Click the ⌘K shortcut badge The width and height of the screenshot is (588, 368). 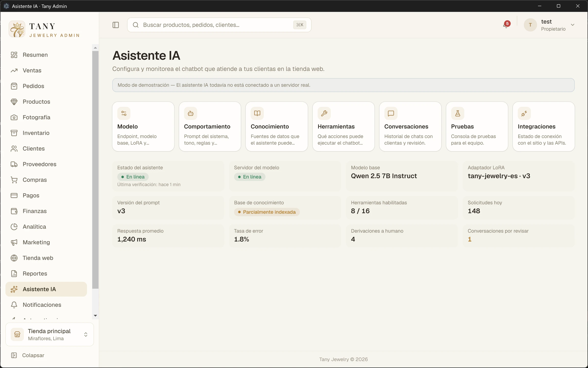(x=300, y=25)
